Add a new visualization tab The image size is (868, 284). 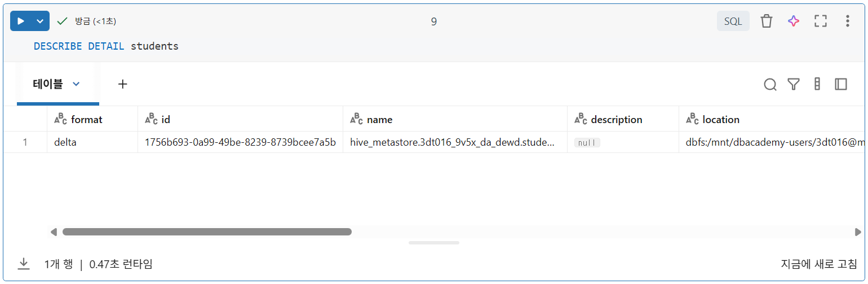122,84
